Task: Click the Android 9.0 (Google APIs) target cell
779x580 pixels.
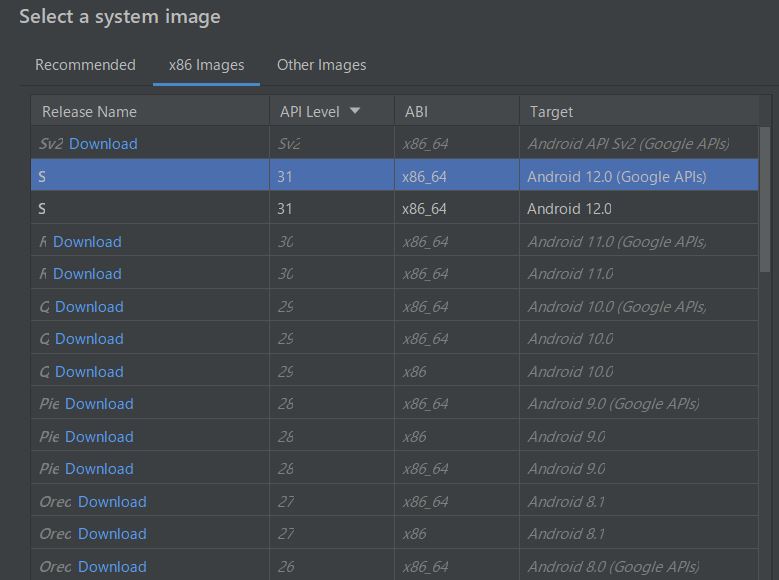Action: point(639,404)
